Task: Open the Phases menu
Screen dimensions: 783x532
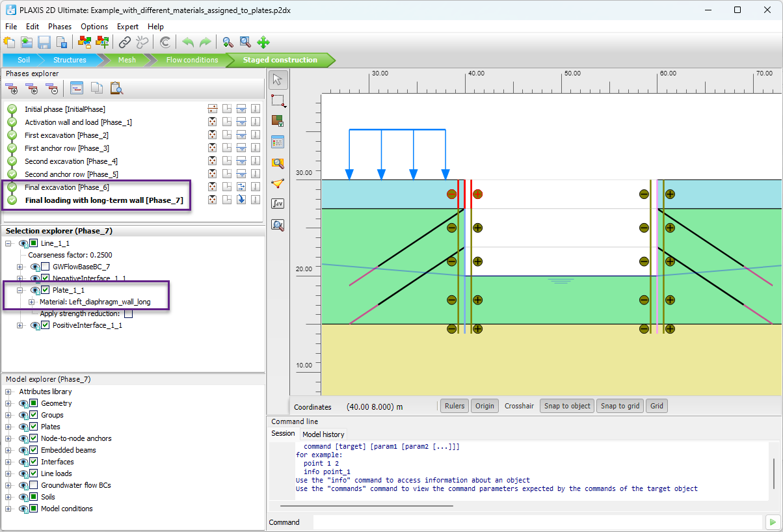Action: click(60, 27)
